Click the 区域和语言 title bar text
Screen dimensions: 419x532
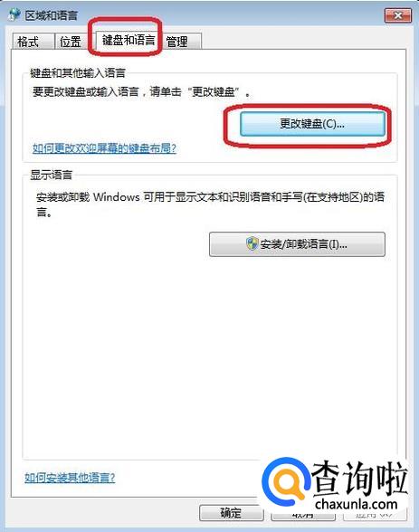point(52,15)
